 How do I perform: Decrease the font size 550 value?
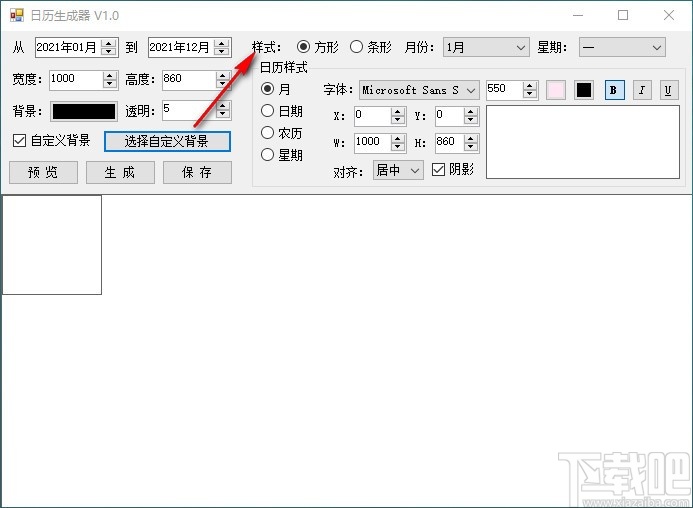(x=529, y=94)
